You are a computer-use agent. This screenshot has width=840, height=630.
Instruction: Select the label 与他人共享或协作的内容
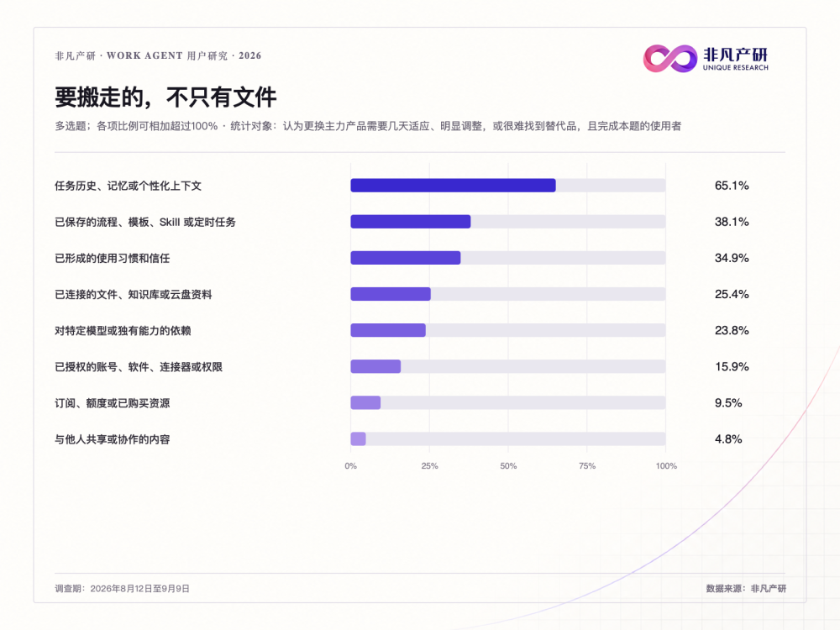click(x=113, y=439)
